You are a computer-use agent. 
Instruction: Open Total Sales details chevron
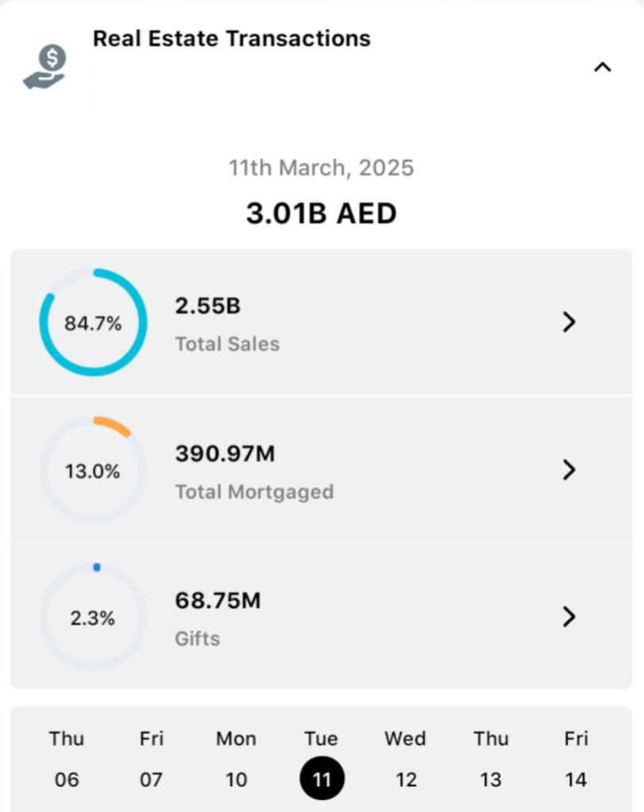point(569,321)
